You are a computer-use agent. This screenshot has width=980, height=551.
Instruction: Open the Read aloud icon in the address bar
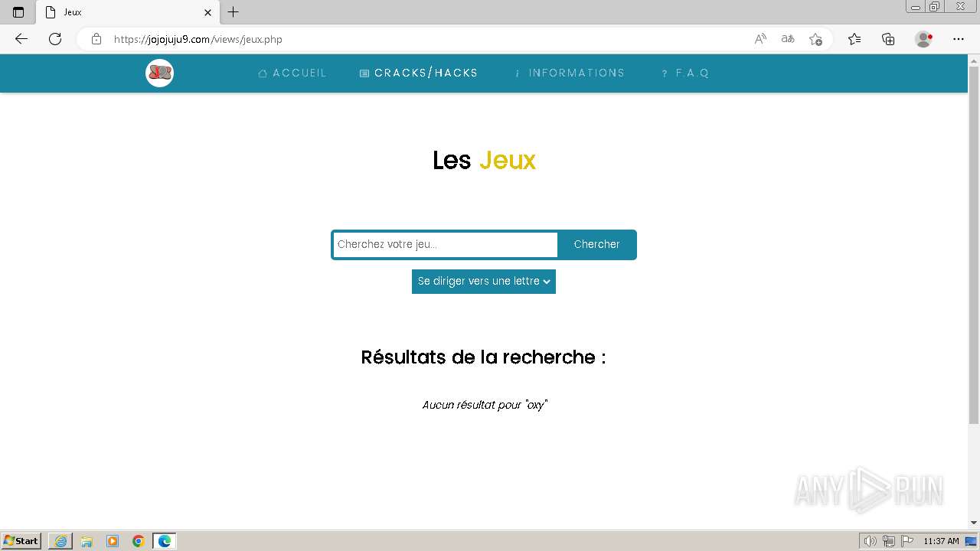click(760, 39)
